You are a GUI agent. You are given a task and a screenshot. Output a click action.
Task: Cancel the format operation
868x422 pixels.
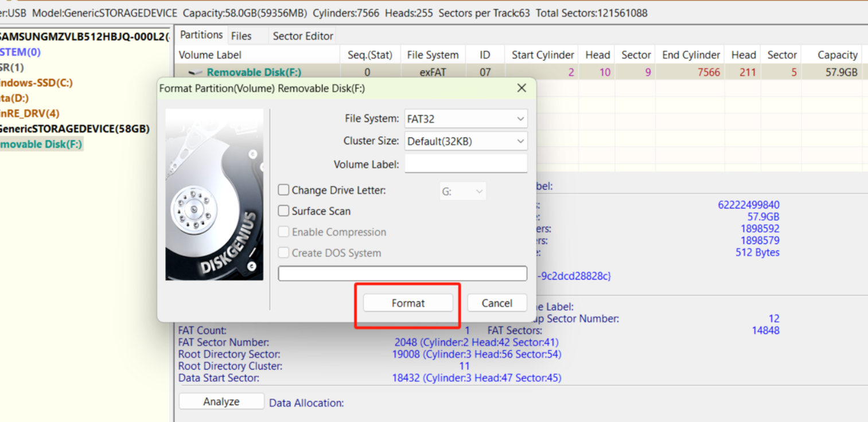pos(497,303)
